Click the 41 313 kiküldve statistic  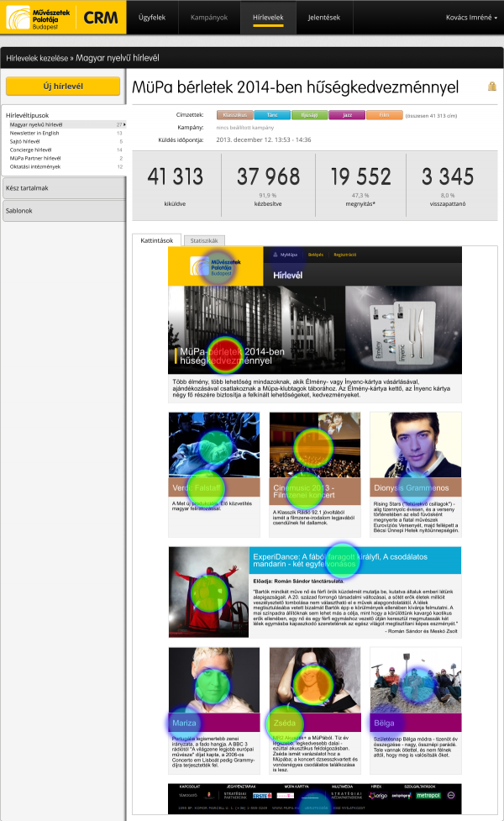point(176,185)
